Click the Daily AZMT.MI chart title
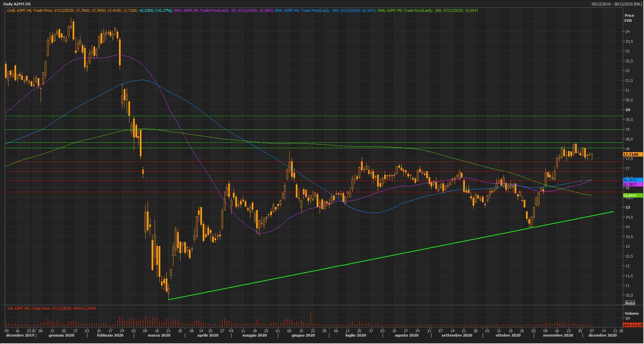This screenshot has height=344, width=644. point(18,4)
